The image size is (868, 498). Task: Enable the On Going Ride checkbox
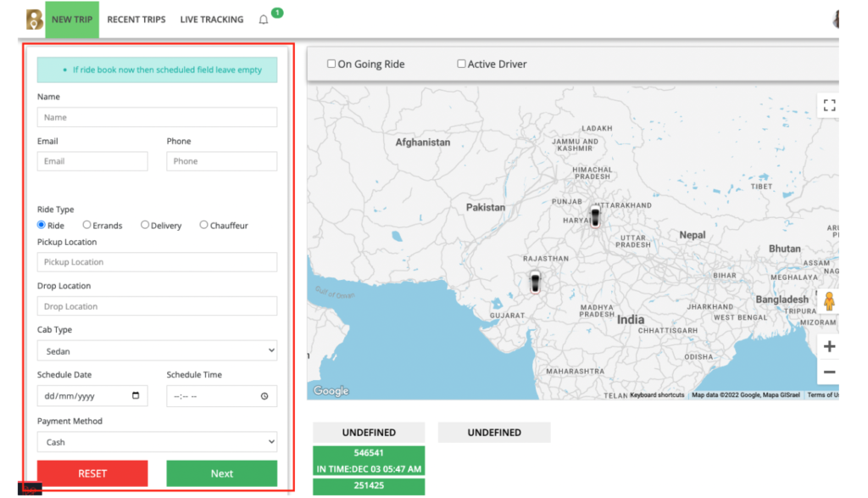pyautogui.click(x=331, y=64)
